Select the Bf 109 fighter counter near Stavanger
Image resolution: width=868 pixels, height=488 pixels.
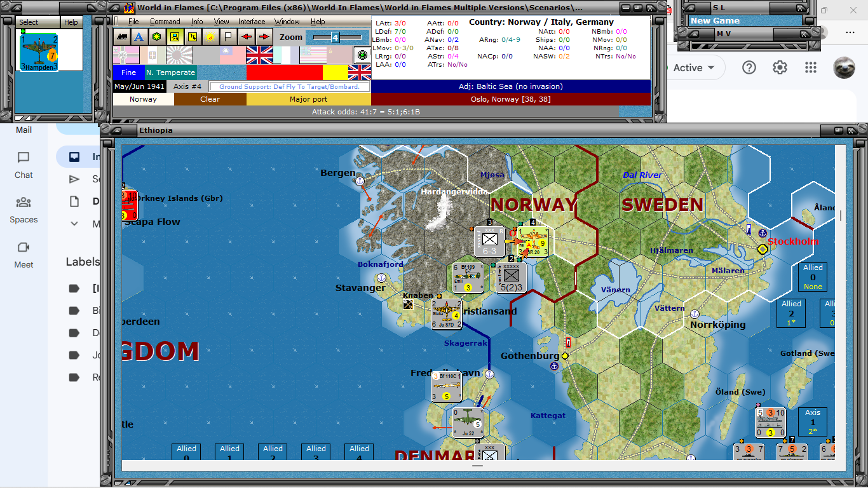(x=468, y=278)
